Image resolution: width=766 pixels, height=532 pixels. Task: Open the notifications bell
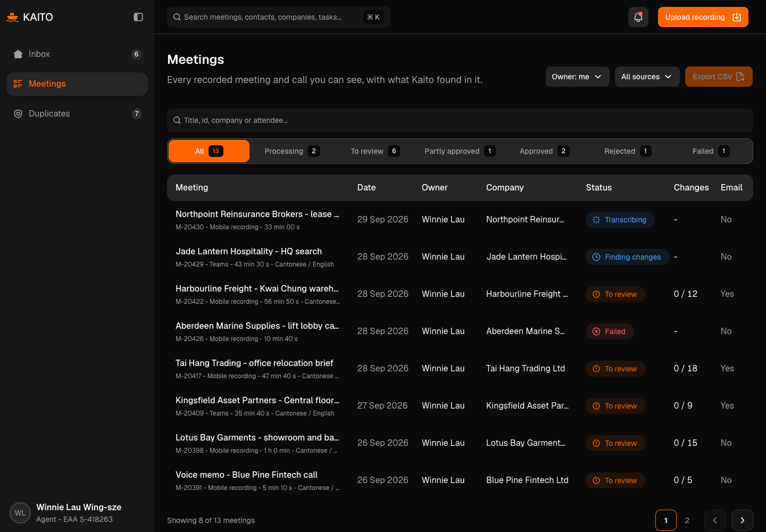(638, 17)
